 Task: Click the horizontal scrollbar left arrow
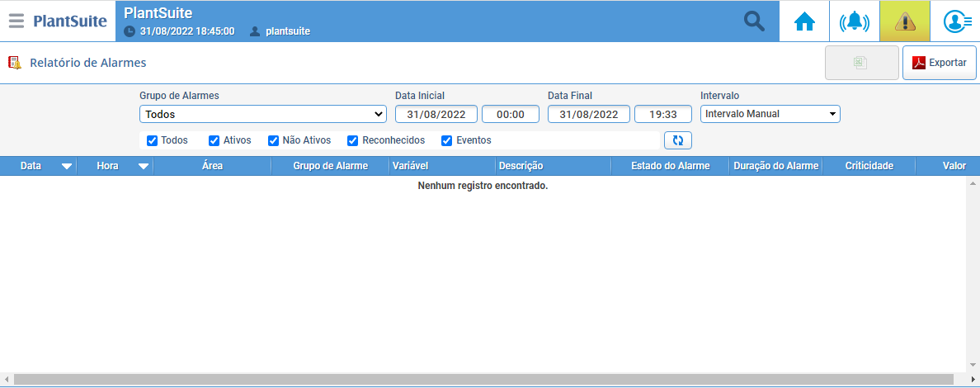pyautogui.click(x=7, y=379)
